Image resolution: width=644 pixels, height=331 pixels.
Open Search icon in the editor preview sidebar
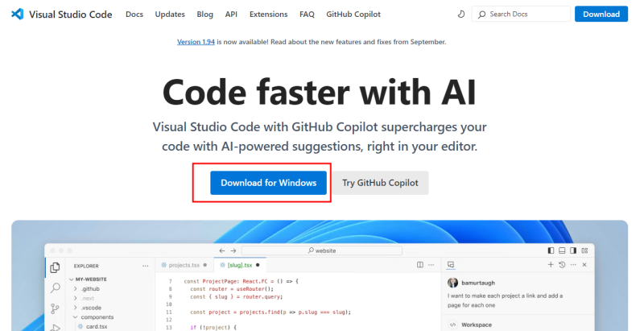pos(55,288)
